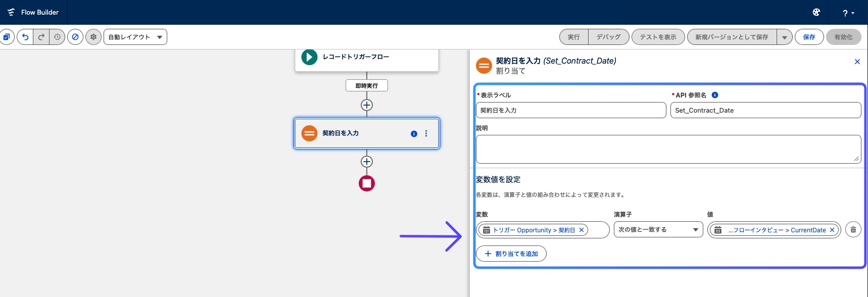The image size is (868, 297).
Task: Click the テストを表示 button
Action: (658, 37)
